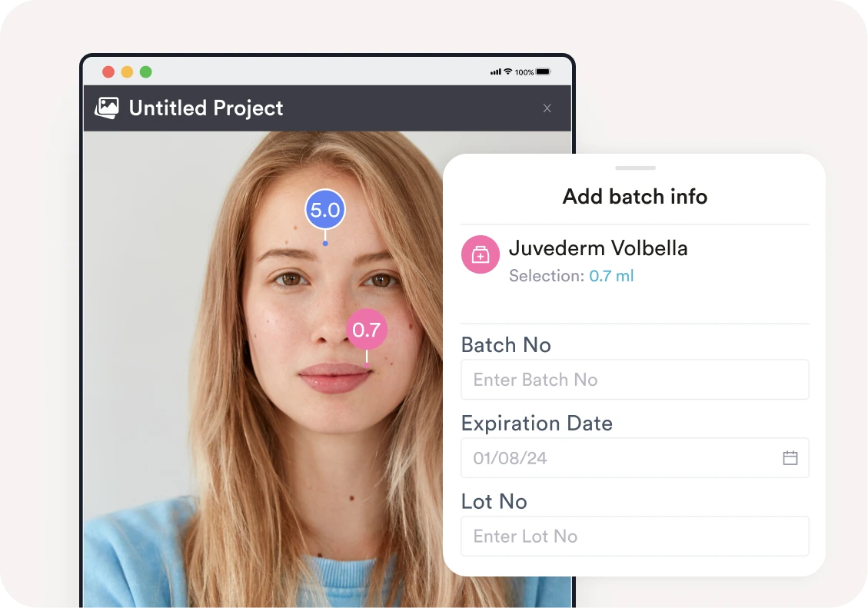Image resolution: width=868 pixels, height=608 pixels.
Task: Click the cellular signal bars icon
Action: pos(495,72)
